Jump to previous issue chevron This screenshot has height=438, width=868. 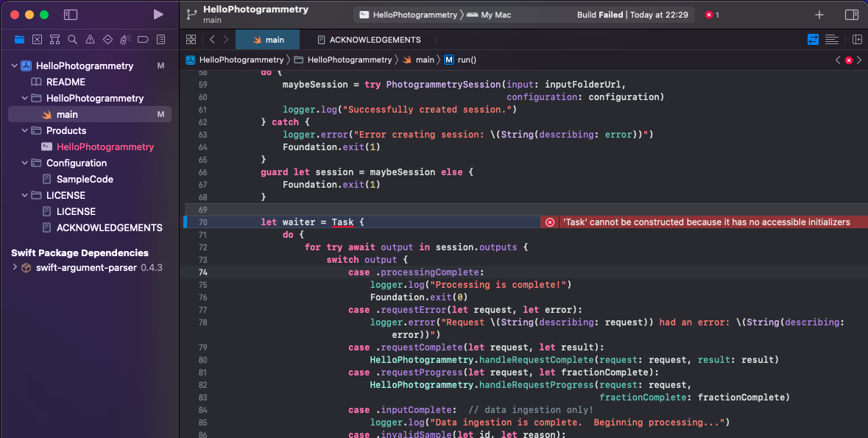(x=838, y=60)
